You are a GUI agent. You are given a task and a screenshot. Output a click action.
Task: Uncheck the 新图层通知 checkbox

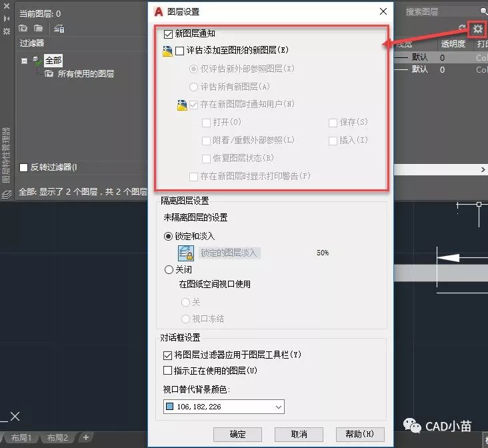pos(168,33)
